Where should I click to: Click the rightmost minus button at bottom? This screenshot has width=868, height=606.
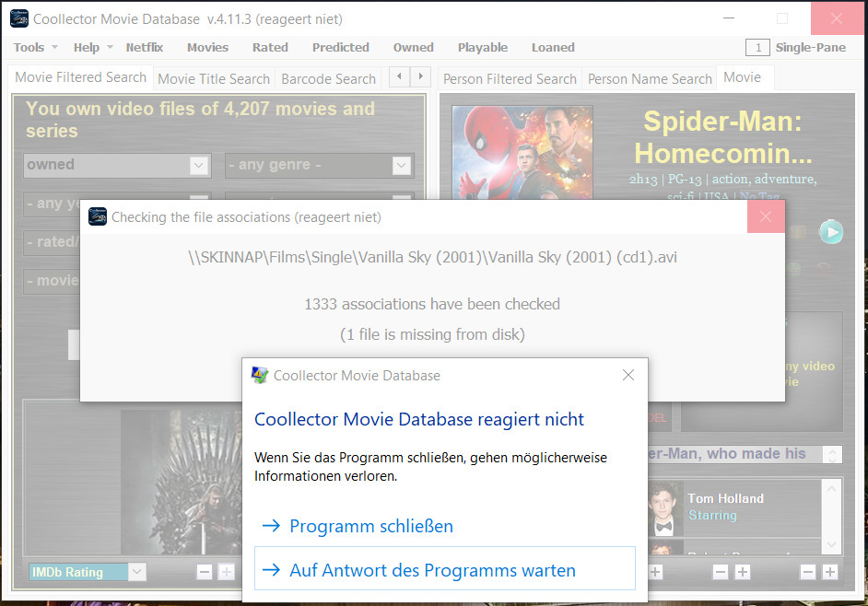(x=808, y=572)
